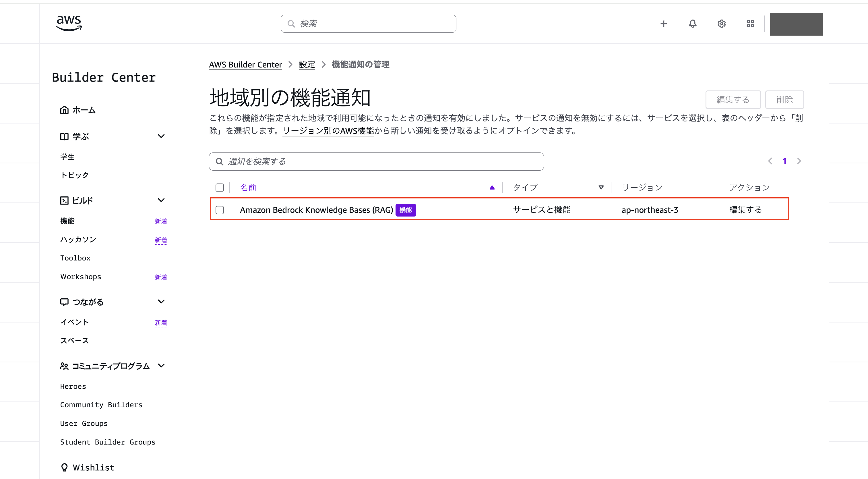Click the user account block in header

[x=796, y=24]
